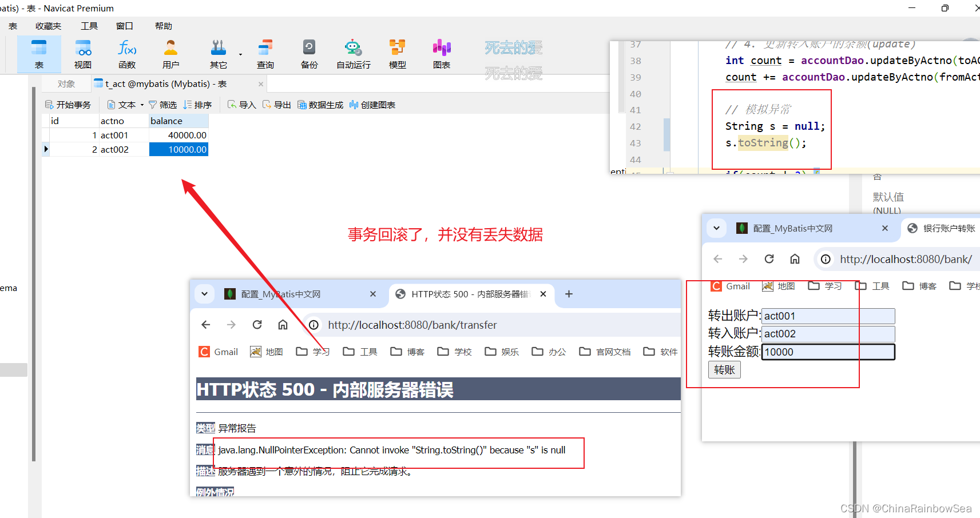This screenshot has height=518, width=980.
Task: Open 用户 (User) management
Action: [171, 53]
